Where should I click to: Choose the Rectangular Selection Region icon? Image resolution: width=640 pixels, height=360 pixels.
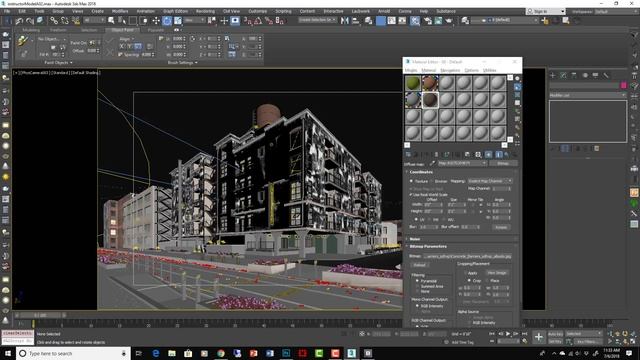click(133, 20)
